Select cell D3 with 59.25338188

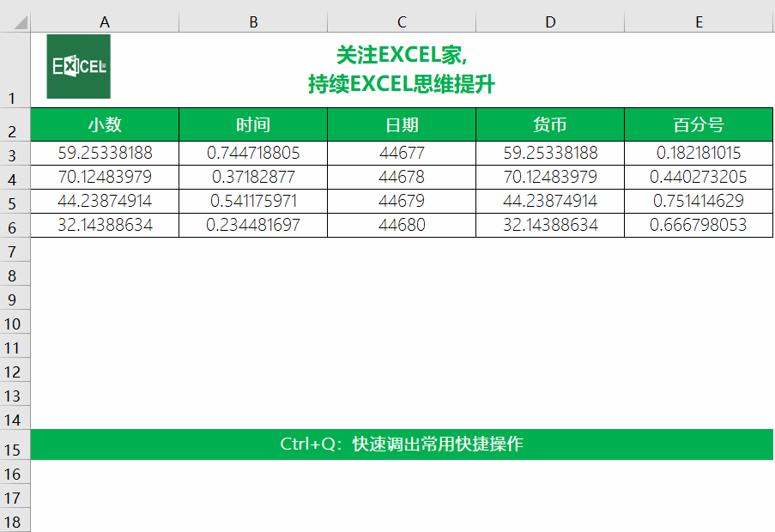point(550,153)
